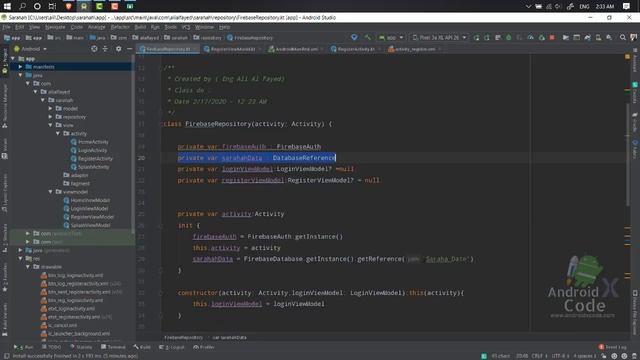Open the Android project view dropdown
This screenshot has width=640, height=360.
(31, 49)
